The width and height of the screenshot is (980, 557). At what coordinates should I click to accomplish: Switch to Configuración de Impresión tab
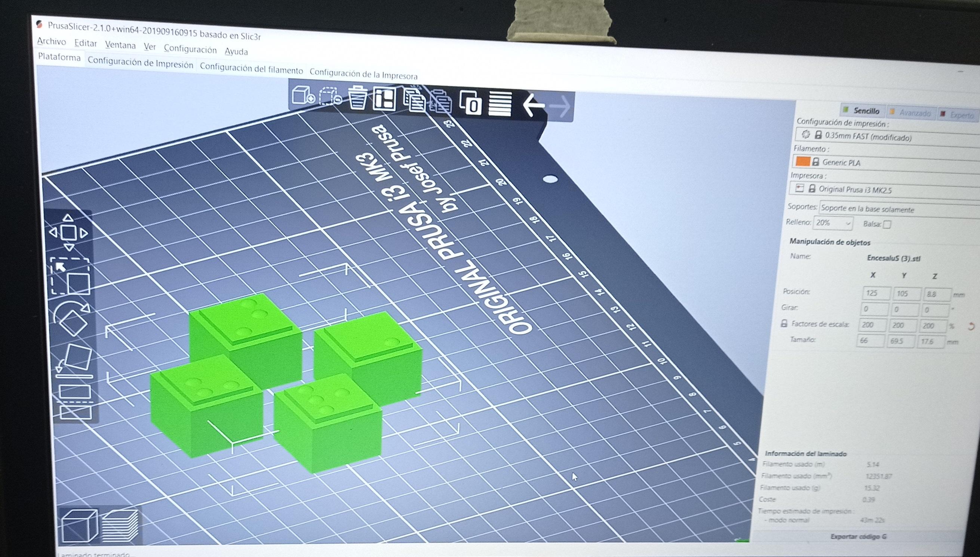pyautogui.click(x=140, y=62)
